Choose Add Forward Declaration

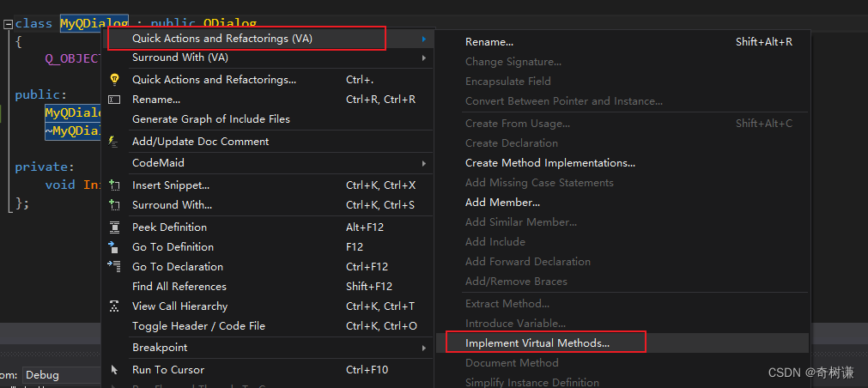[622, 261]
